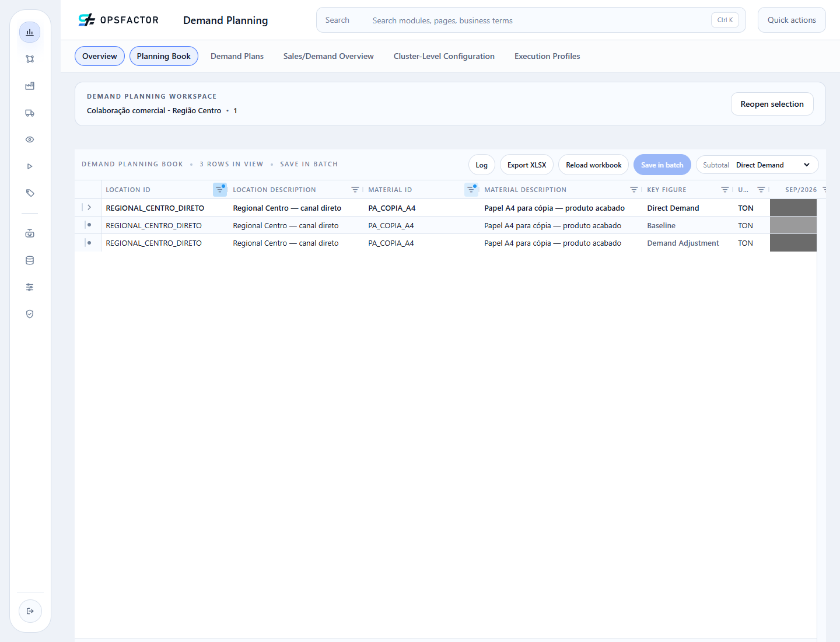Click the OpsFactor logo
Screen dimensions: 840x642
tap(118, 20)
